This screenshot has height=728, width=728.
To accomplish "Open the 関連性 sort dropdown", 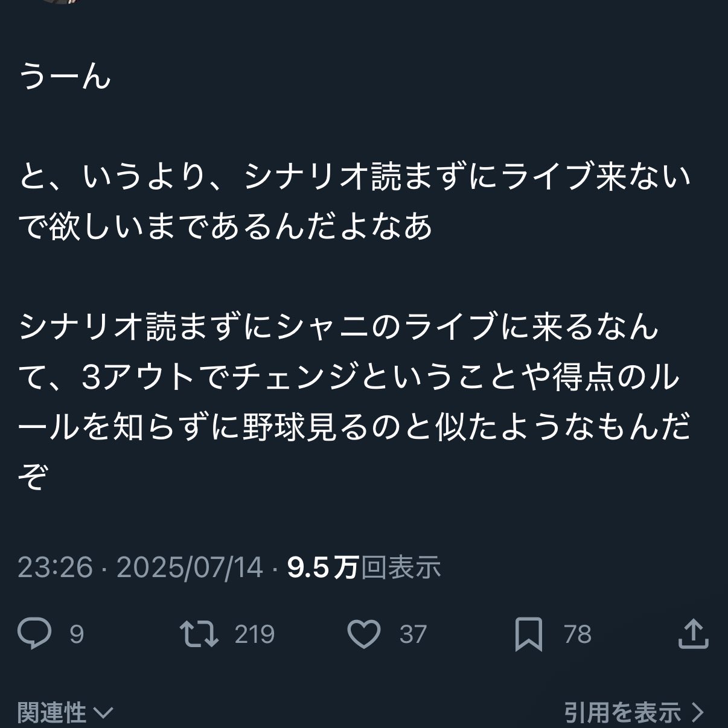I will (51, 713).
